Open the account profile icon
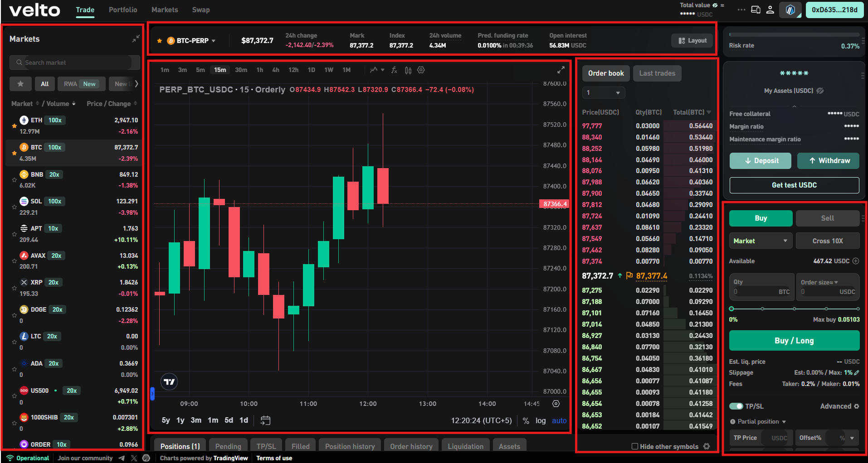 tap(770, 10)
